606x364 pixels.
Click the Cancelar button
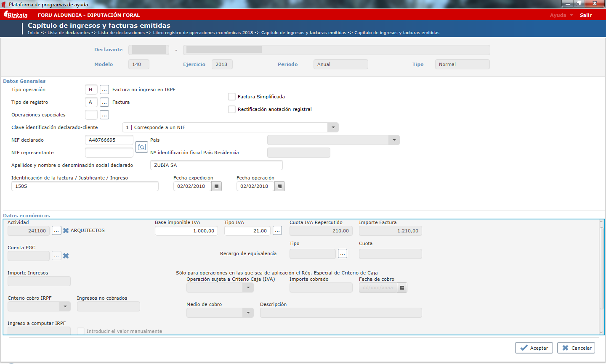click(x=576, y=348)
